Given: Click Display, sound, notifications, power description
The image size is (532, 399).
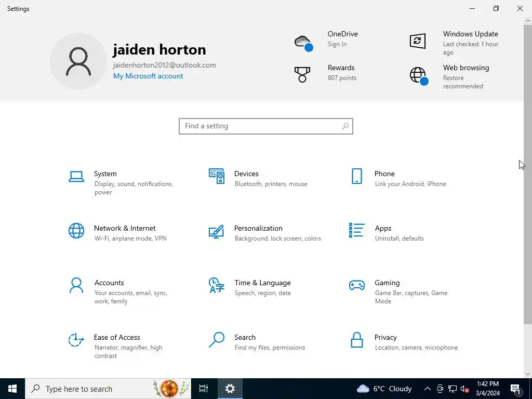Looking at the screenshot, I should point(134,188).
